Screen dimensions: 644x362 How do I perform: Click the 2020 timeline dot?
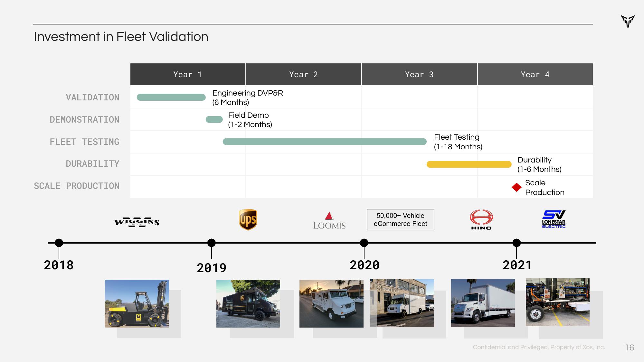pos(364,243)
